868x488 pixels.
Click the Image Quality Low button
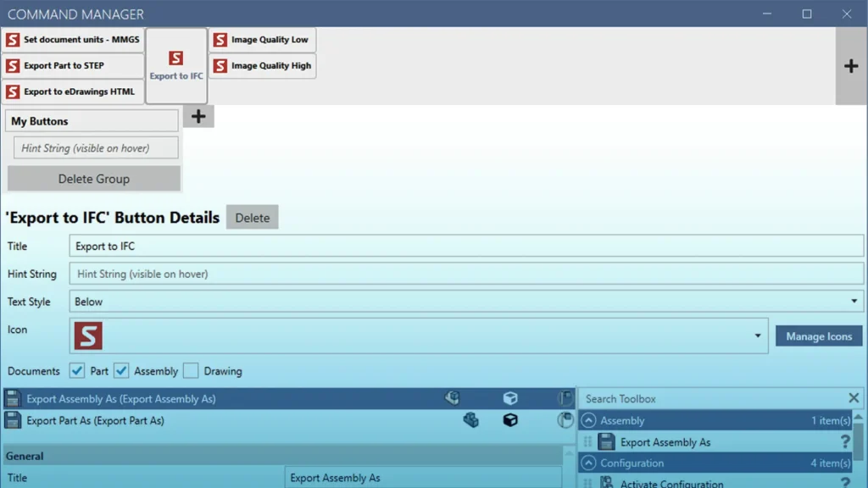tap(262, 40)
